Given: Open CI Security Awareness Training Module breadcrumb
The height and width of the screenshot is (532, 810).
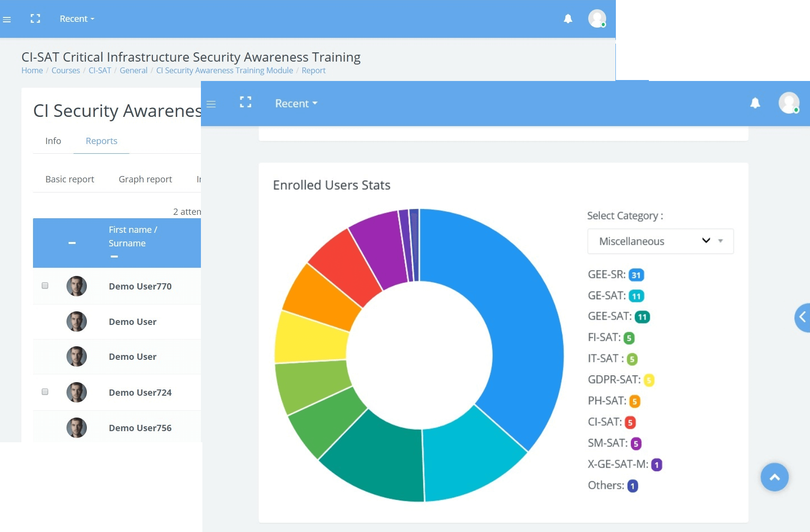Looking at the screenshot, I should pyautogui.click(x=225, y=71).
